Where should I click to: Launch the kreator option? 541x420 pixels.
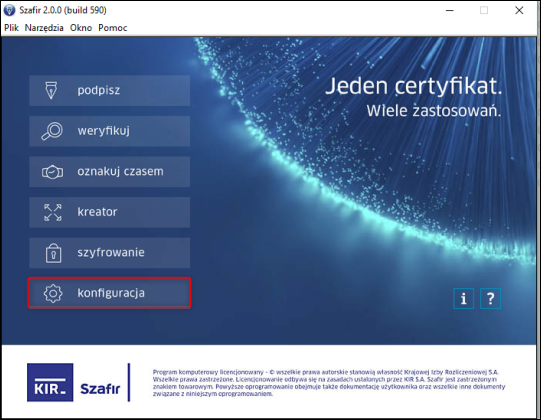click(x=109, y=212)
